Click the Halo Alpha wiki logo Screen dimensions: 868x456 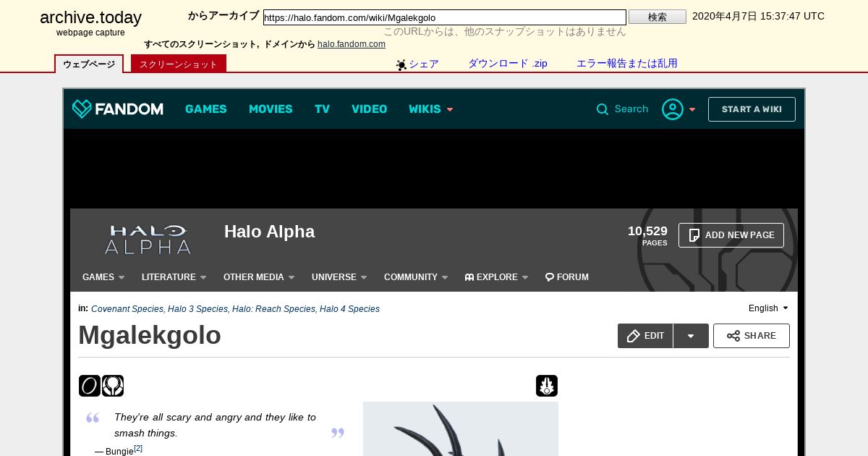148,240
